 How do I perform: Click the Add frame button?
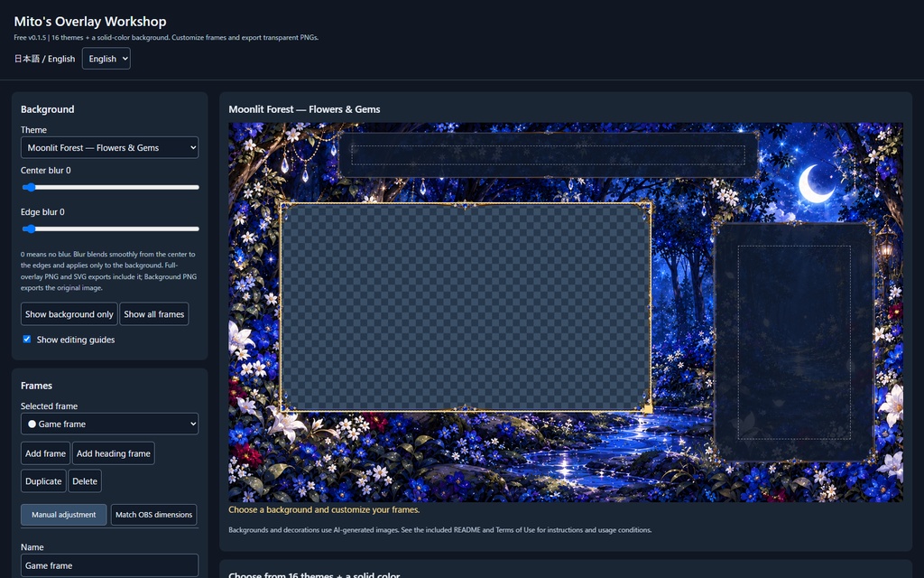point(45,453)
